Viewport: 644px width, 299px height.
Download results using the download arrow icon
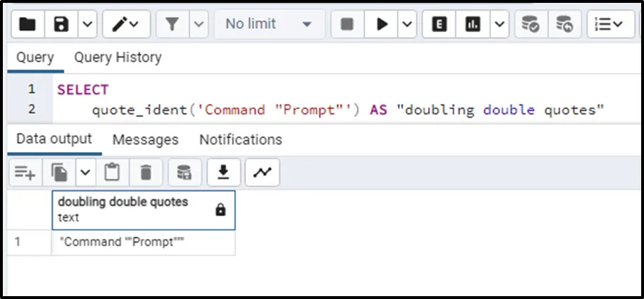coord(223,172)
